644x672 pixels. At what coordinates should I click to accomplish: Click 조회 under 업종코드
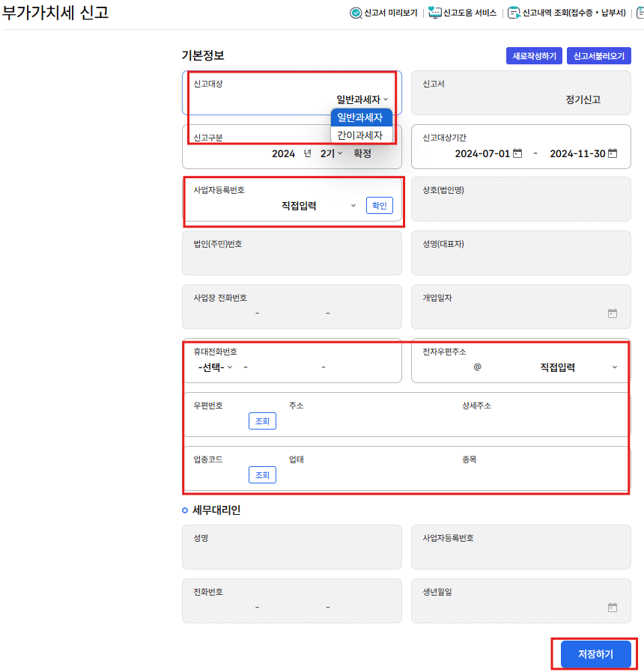tap(262, 475)
